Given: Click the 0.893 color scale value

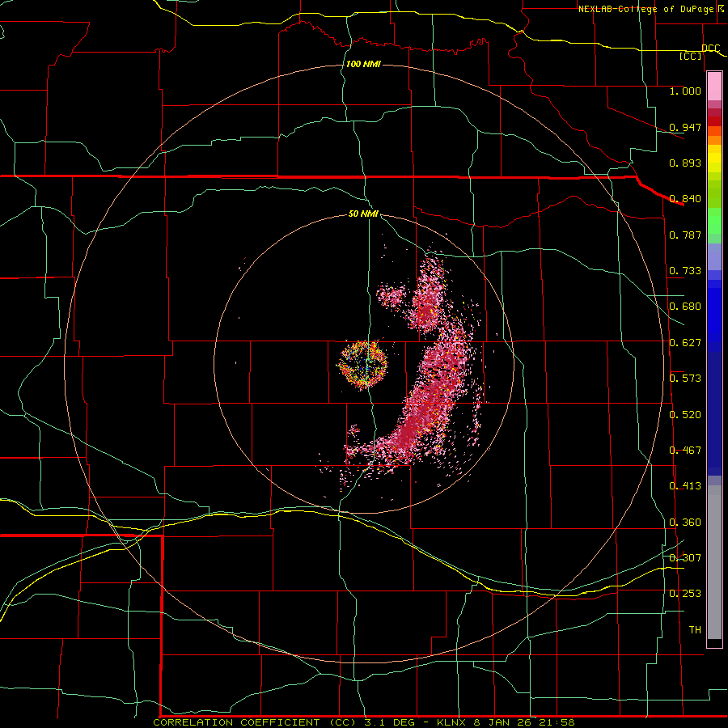Looking at the screenshot, I should tap(685, 163).
